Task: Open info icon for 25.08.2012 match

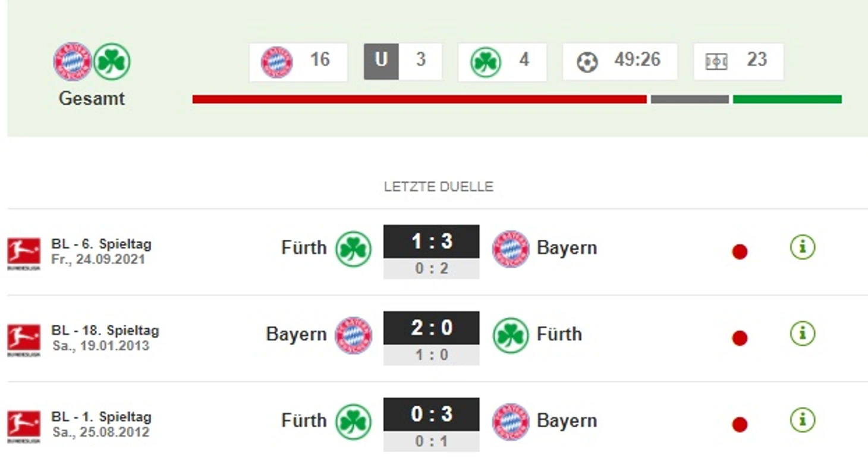Action: (802, 420)
